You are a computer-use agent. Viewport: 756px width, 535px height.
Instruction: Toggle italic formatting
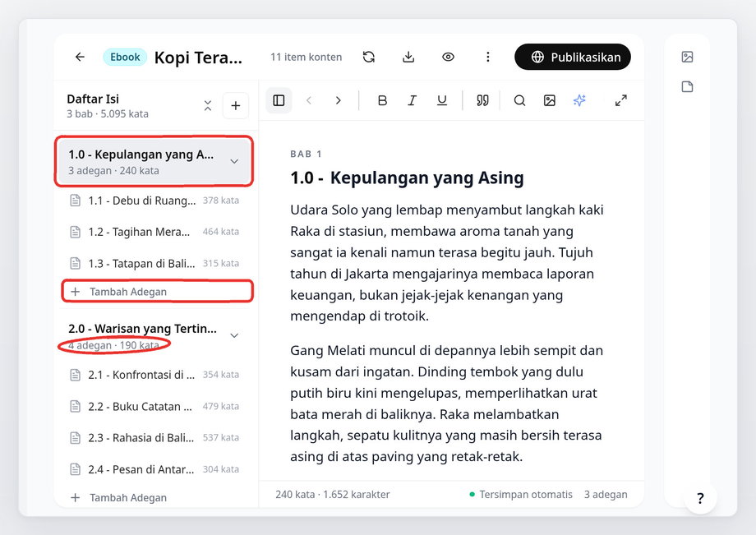pos(412,100)
